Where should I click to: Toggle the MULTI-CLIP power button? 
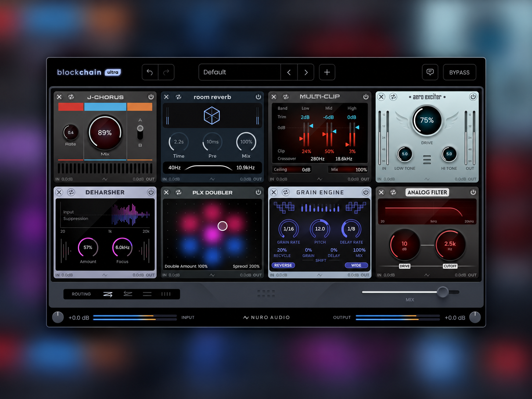point(366,97)
